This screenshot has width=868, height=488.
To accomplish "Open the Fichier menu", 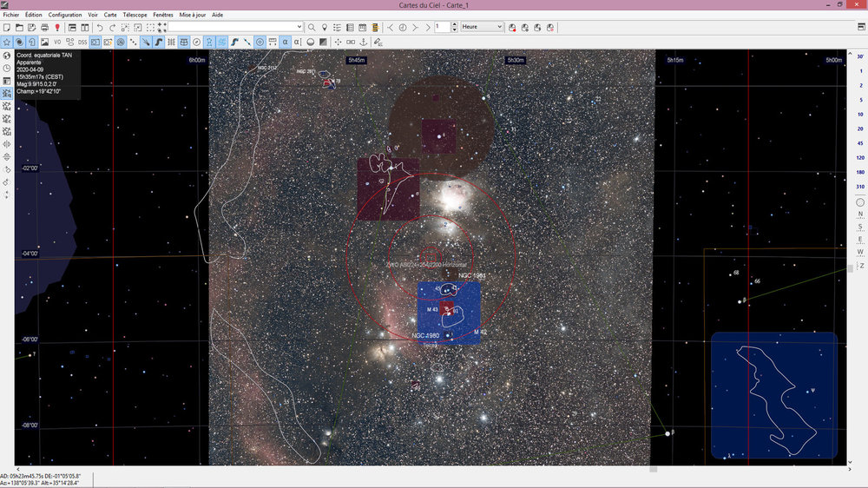I will point(11,15).
